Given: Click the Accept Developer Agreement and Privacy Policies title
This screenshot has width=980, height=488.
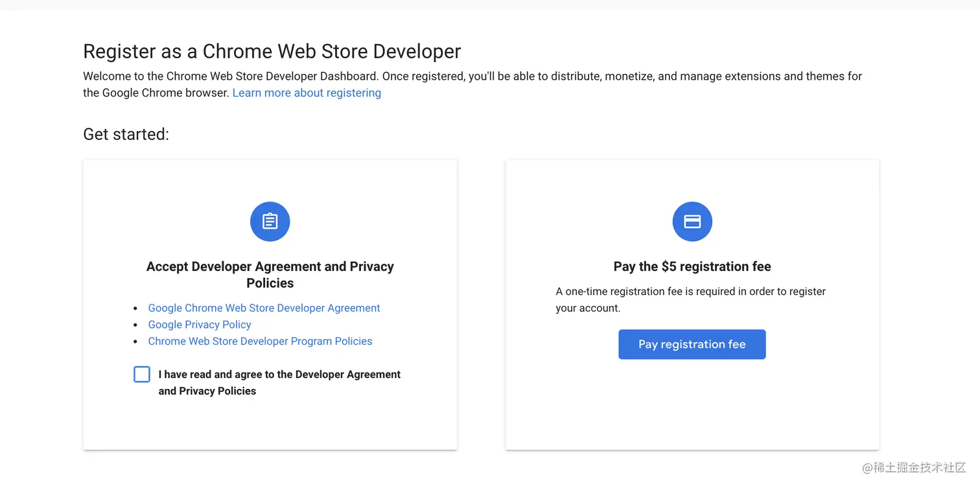Looking at the screenshot, I should pyautogui.click(x=270, y=275).
